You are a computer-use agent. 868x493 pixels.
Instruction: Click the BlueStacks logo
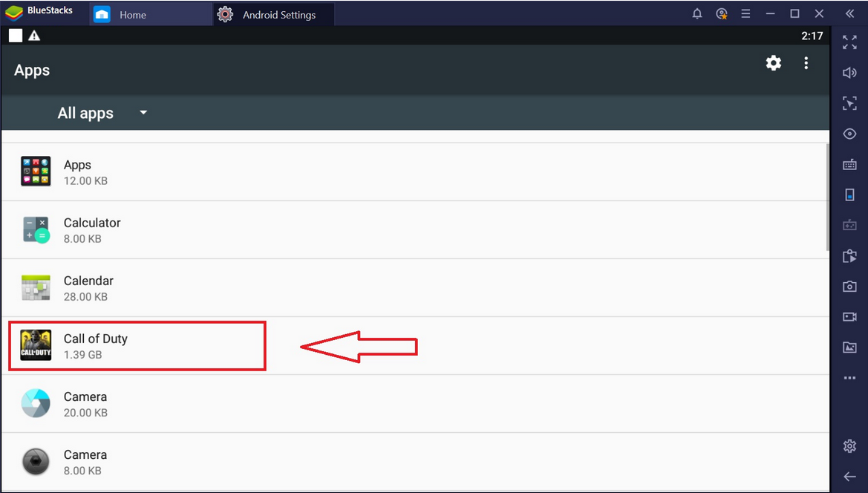click(x=13, y=13)
